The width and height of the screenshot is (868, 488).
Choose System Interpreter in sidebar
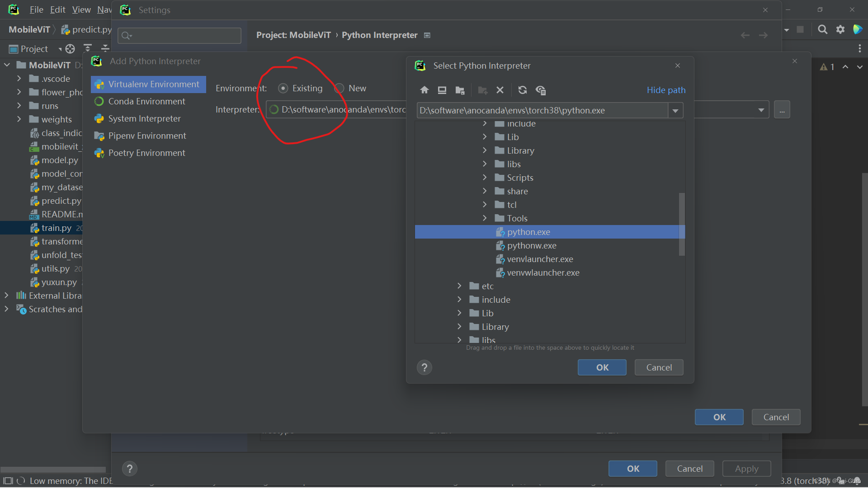pos(148,118)
